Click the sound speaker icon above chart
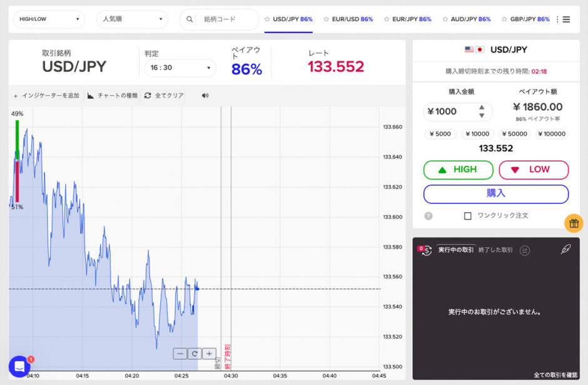588x385 pixels. [x=205, y=96]
